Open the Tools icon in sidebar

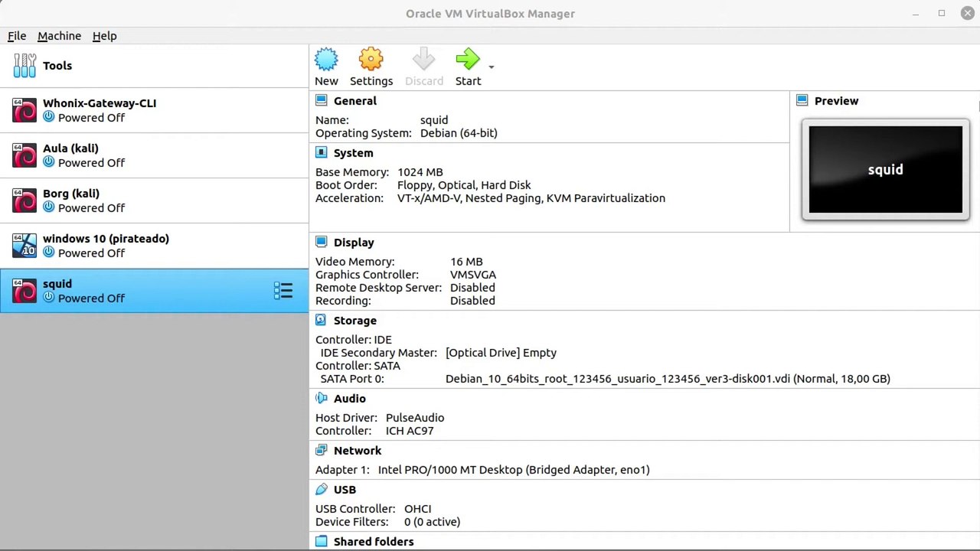tap(24, 66)
